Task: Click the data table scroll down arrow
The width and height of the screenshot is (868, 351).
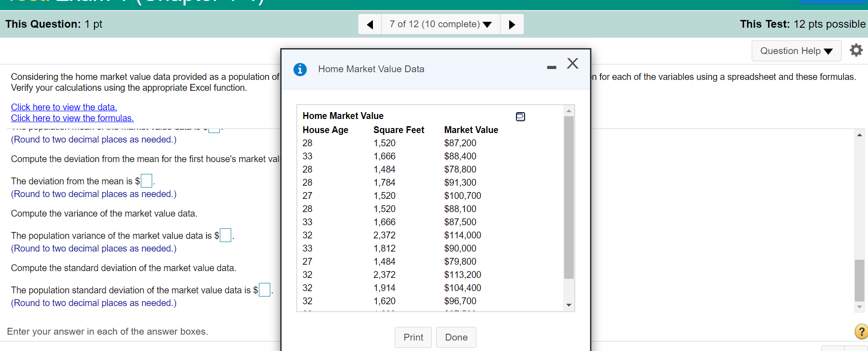Action: (x=569, y=305)
